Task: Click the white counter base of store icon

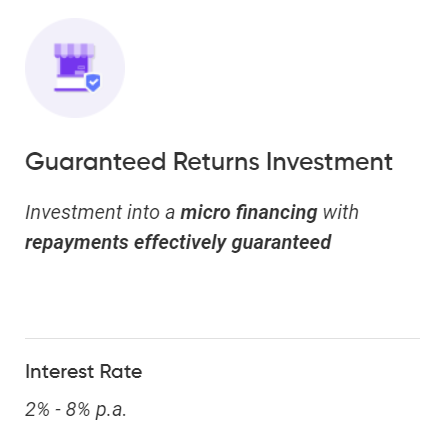Action: pyautogui.click(x=71, y=84)
